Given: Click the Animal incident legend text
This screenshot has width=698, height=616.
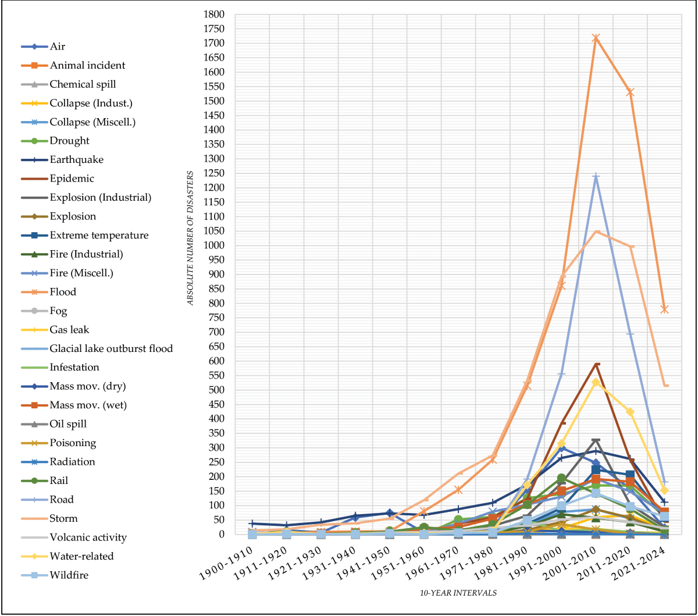Looking at the screenshot, I should (x=87, y=65).
